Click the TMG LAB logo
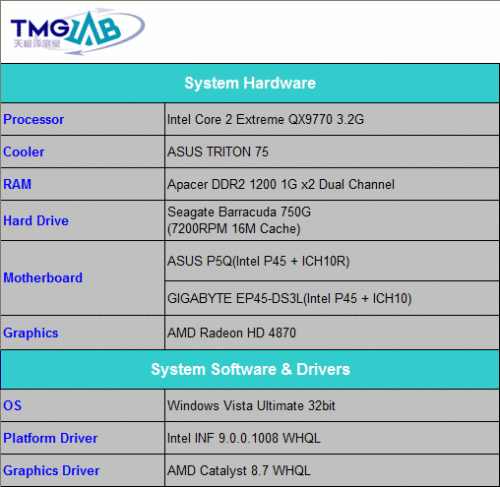The image size is (500, 487). click(77, 32)
